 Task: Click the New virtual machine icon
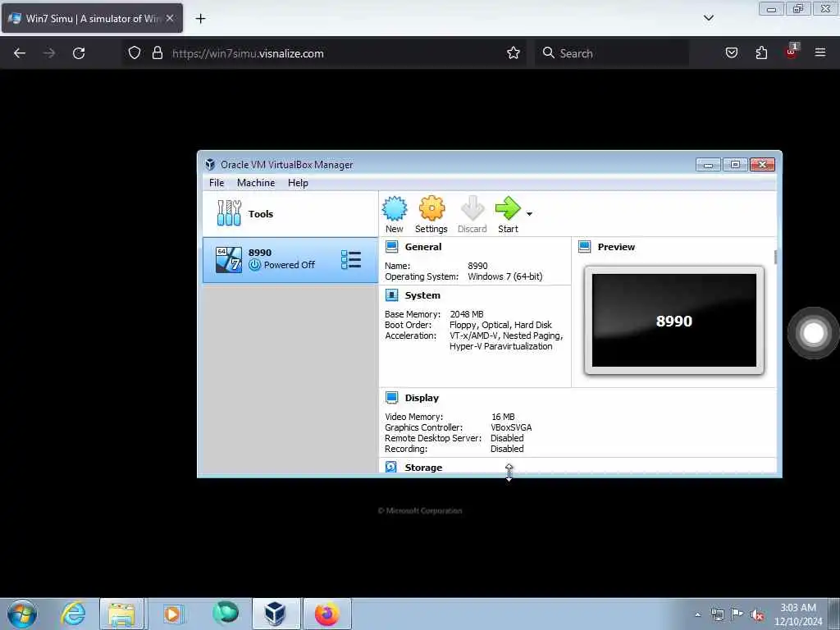[395, 208]
